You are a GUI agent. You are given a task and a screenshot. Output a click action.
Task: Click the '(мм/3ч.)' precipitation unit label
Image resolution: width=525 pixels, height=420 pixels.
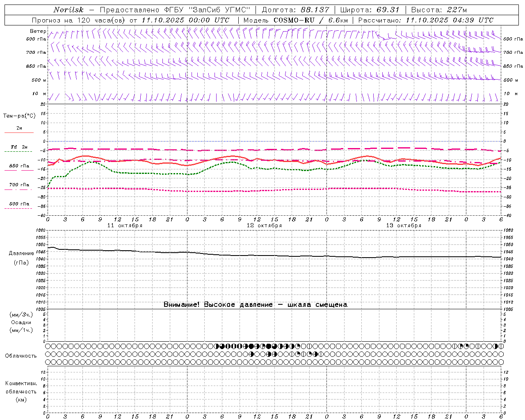[x=21, y=315]
